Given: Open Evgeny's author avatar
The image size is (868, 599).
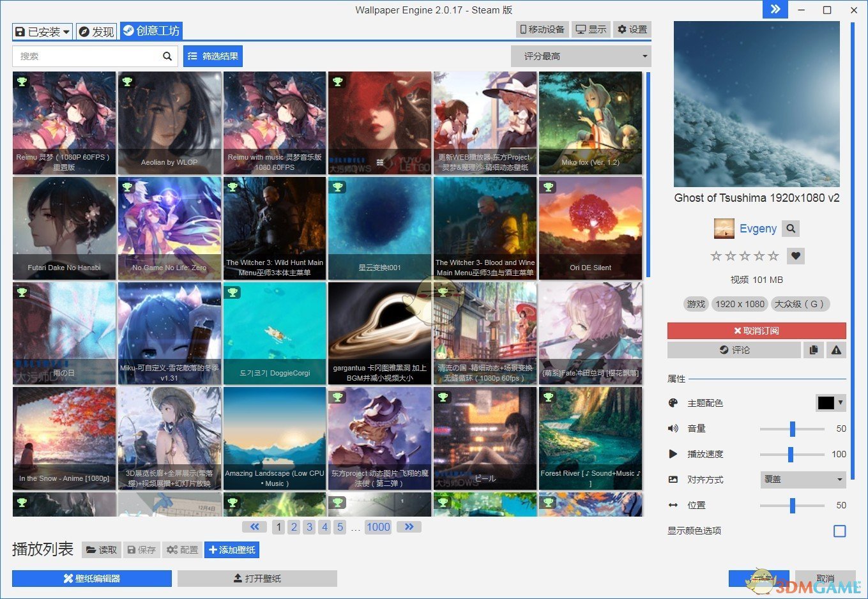Looking at the screenshot, I should point(724,229).
